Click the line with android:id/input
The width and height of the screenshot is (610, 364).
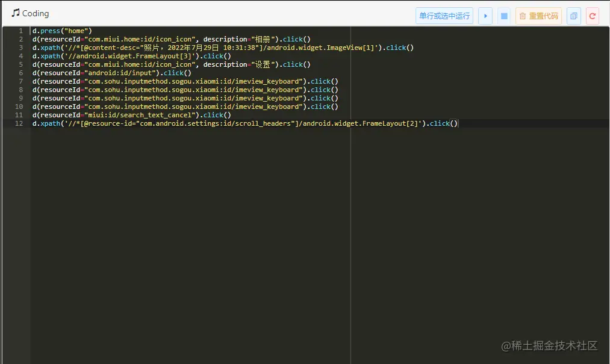pyautogui.click(x=111, y=73)
